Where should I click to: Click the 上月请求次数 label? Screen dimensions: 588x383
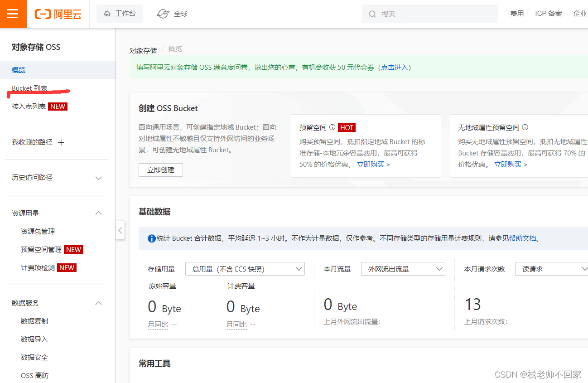pos(486,322)
